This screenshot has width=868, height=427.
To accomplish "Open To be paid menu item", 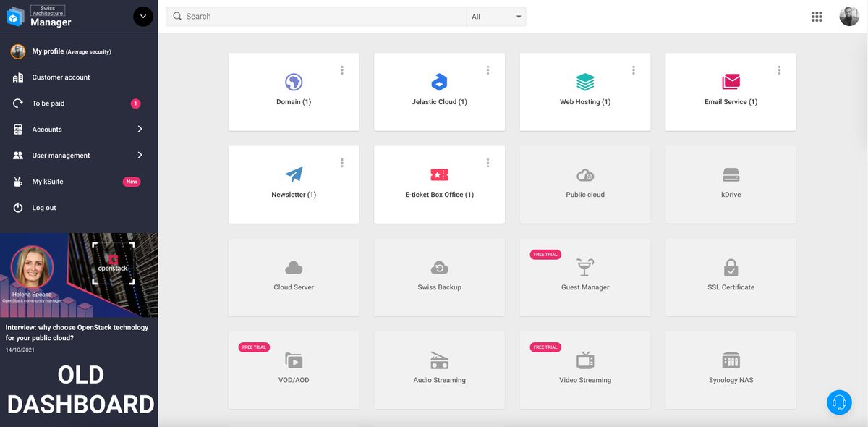I will (79, 103).
